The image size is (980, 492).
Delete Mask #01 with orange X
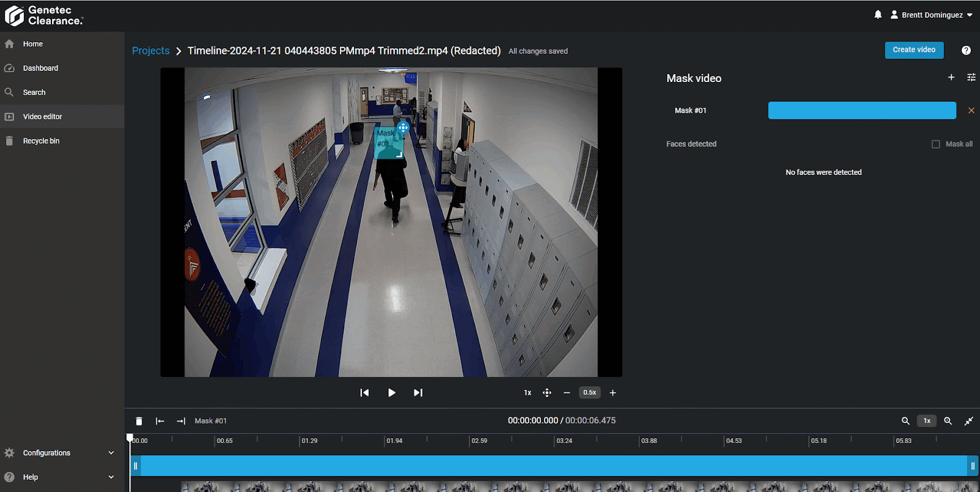(971, 111)
